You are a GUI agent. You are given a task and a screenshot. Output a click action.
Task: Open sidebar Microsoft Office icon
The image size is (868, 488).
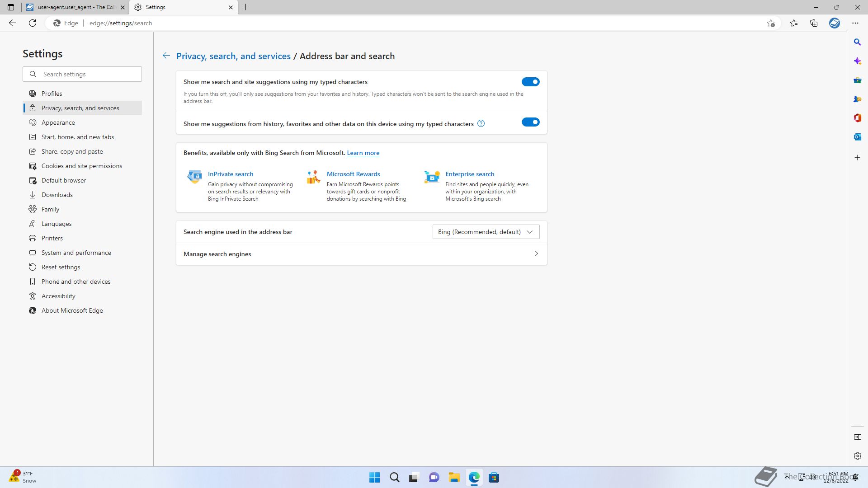857,118
